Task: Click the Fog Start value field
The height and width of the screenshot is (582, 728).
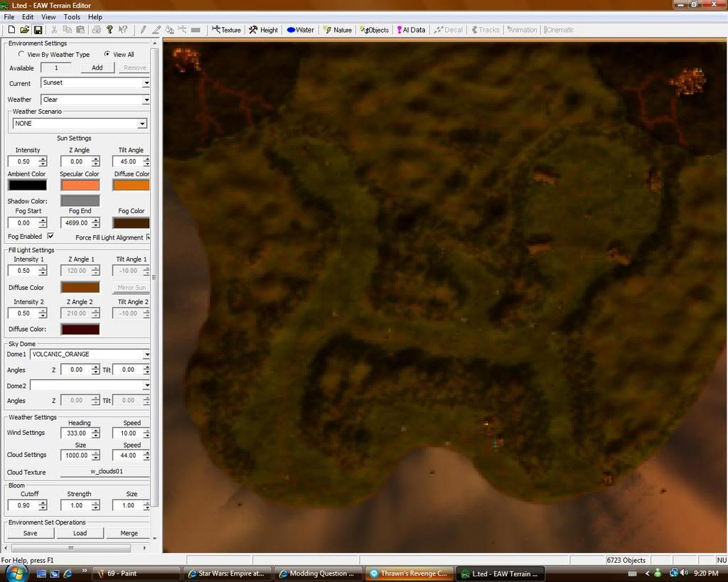Action: pos(23,222)
